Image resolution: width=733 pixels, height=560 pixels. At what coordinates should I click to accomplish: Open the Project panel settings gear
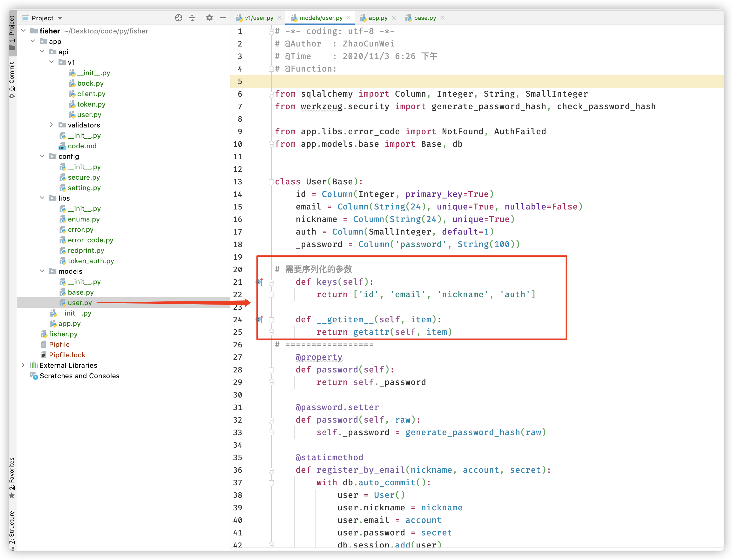point(209,18)
